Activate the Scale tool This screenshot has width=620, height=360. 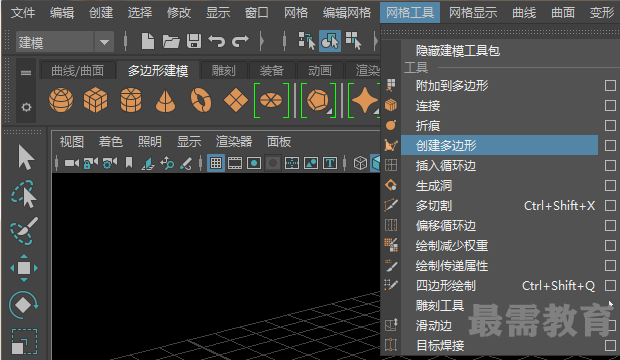(24, 341)
